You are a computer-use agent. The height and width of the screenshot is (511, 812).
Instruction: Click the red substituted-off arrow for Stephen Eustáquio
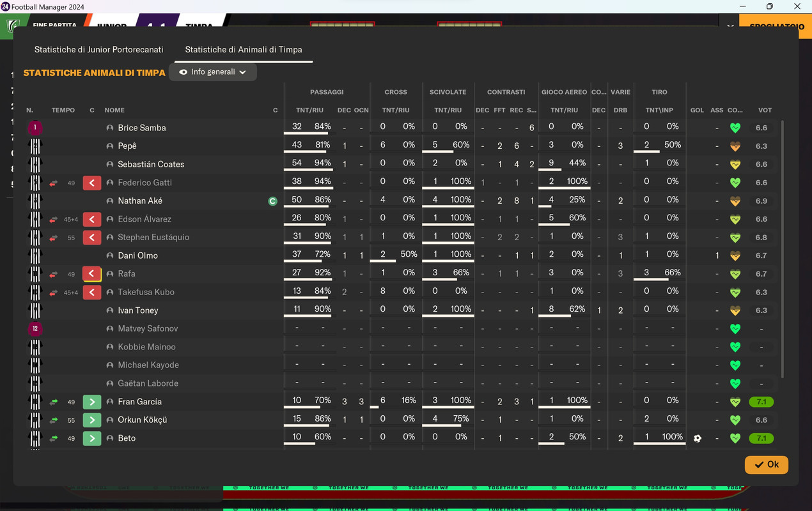click(x=92, y=237)
